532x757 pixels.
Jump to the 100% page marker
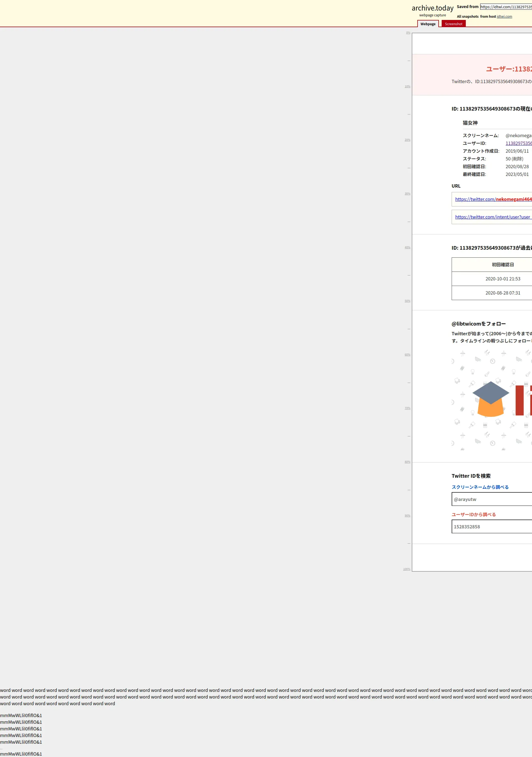tap(407, 569)
